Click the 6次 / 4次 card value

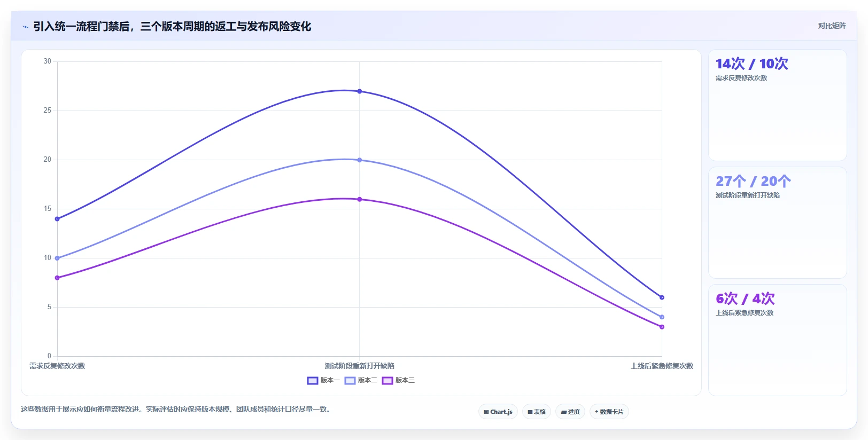tap(745, 299)
